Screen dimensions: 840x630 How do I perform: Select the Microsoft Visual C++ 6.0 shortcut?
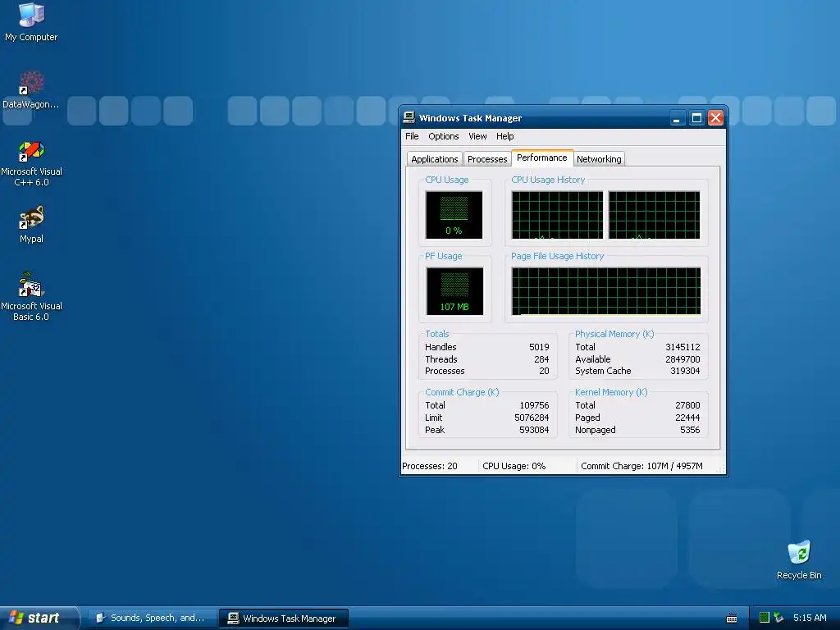(31, 163)
